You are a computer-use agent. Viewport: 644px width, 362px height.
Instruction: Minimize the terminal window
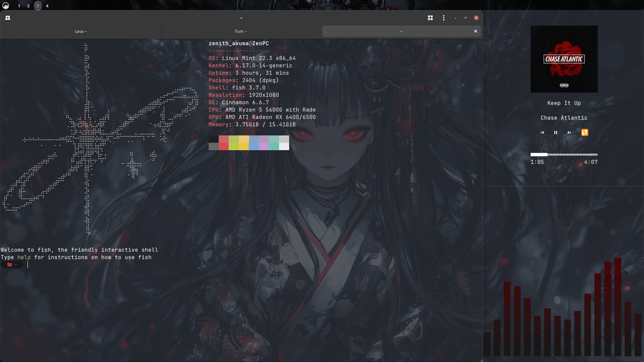455,18
